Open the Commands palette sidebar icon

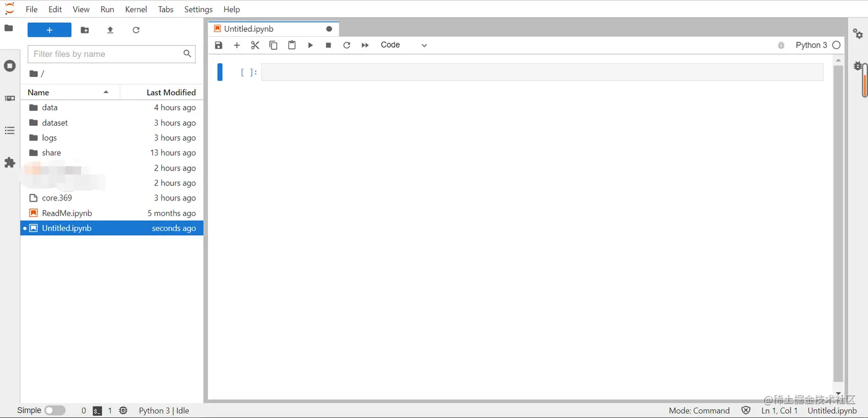pyautogui.click(x=10, y=98)
